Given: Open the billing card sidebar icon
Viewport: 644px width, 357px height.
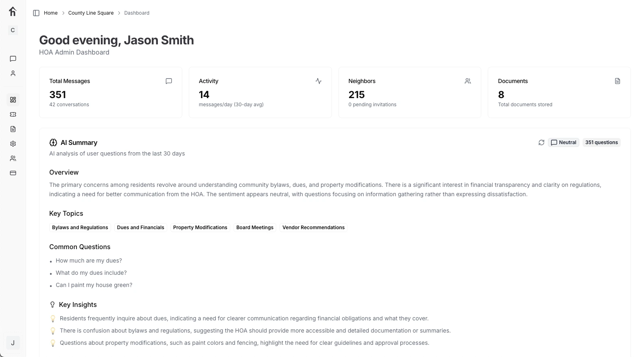Looking at the screenshot, I should [x=13, y=173].
